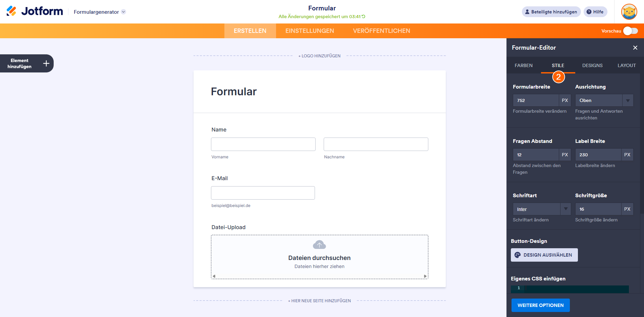
Task: Click the Jotform logo icon
Action: click(11, 11)
